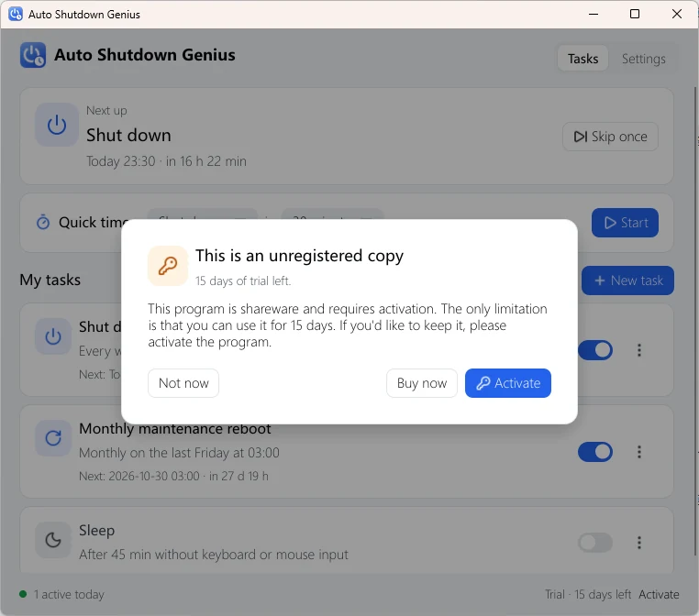Click the Activate link in the status bar
Screen dimensions: 699x616
click(x=659, y=594)
